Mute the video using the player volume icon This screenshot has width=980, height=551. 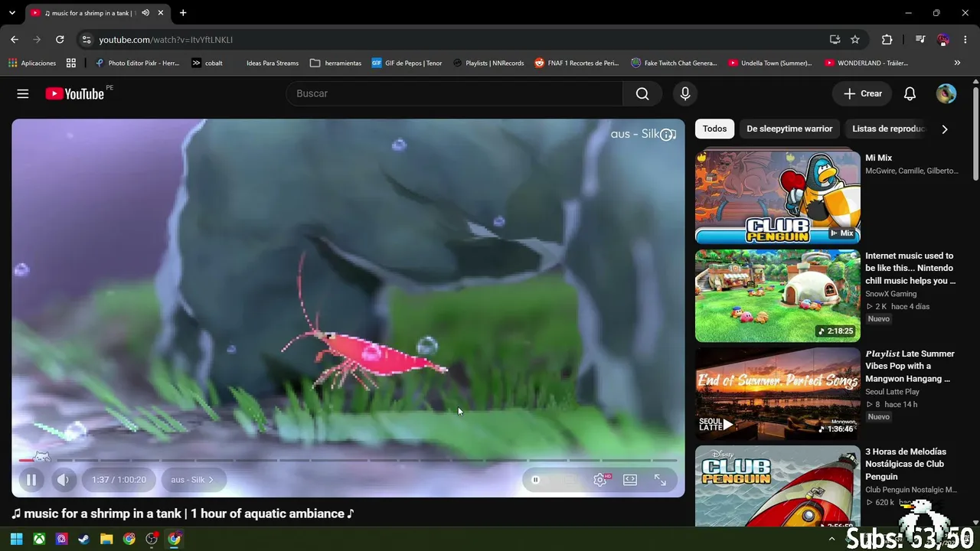(x=64, y=480)
